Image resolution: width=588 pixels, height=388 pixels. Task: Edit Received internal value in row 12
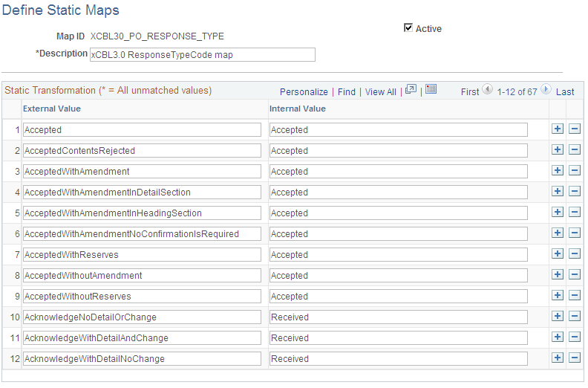tap(398, 359)
